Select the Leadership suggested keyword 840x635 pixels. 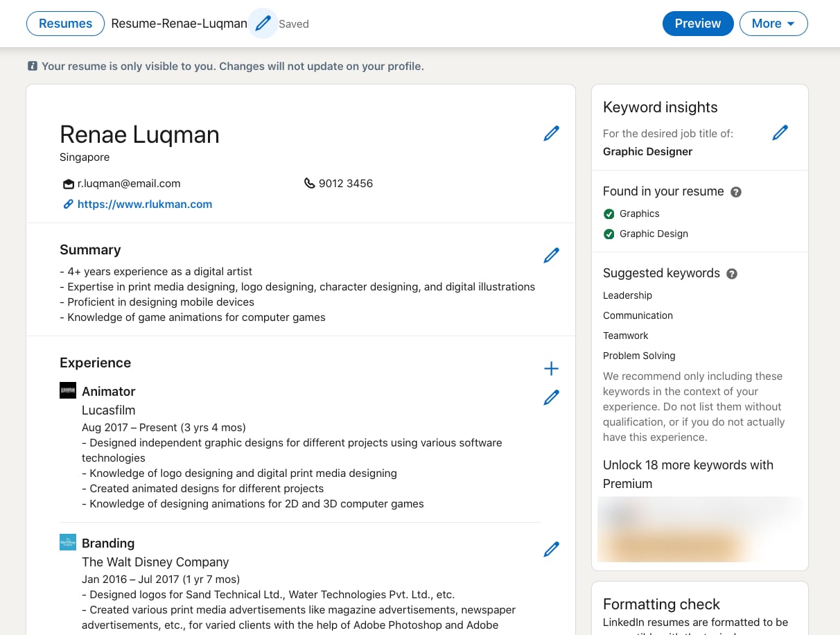[627, 295]
